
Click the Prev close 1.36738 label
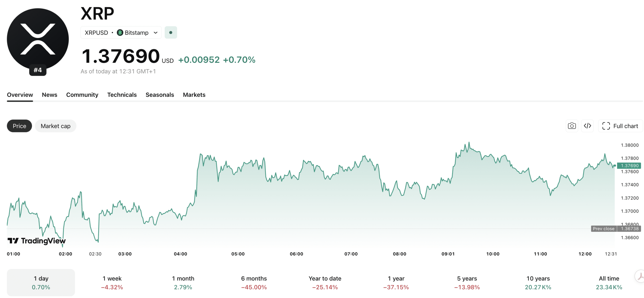616,229
